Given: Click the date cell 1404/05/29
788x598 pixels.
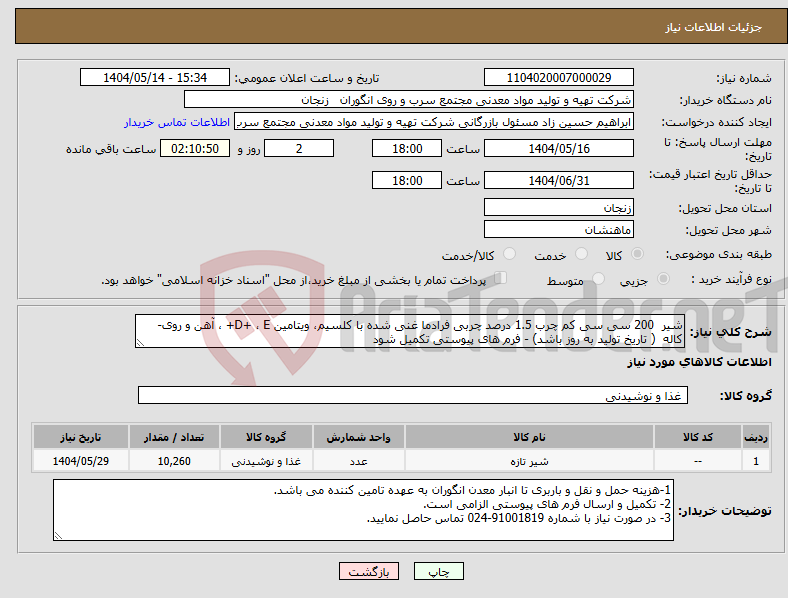Looking at the screenshot, I should pos(80,461).
